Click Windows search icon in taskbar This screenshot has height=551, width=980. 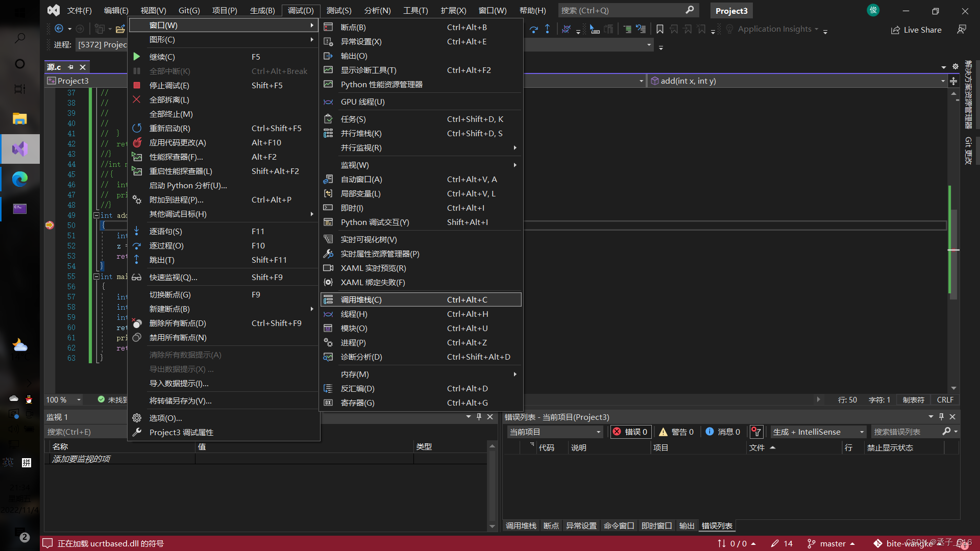tap(19, 38)
